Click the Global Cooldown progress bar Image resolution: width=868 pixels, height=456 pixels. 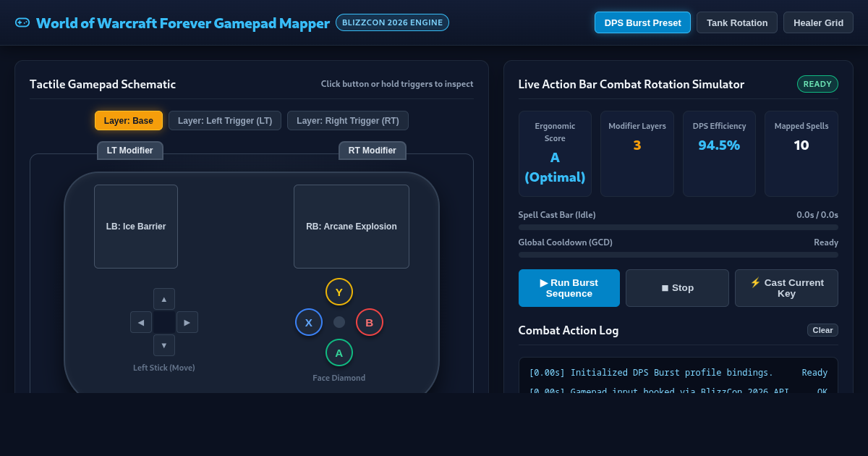678,255
